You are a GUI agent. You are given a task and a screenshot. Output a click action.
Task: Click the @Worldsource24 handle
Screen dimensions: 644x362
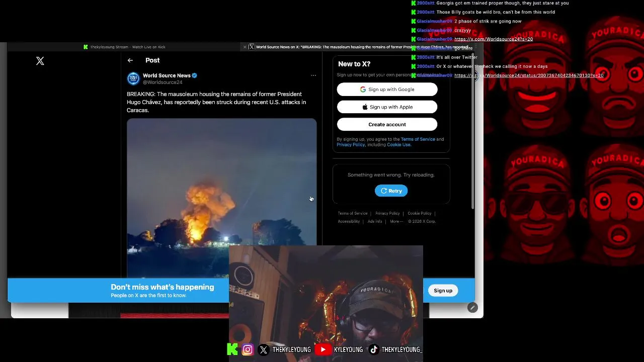point(163,82)
